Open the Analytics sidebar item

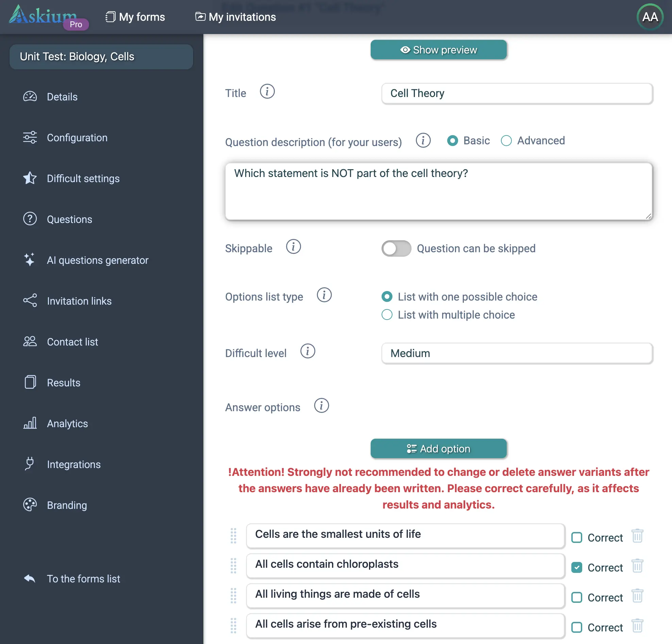67,423
